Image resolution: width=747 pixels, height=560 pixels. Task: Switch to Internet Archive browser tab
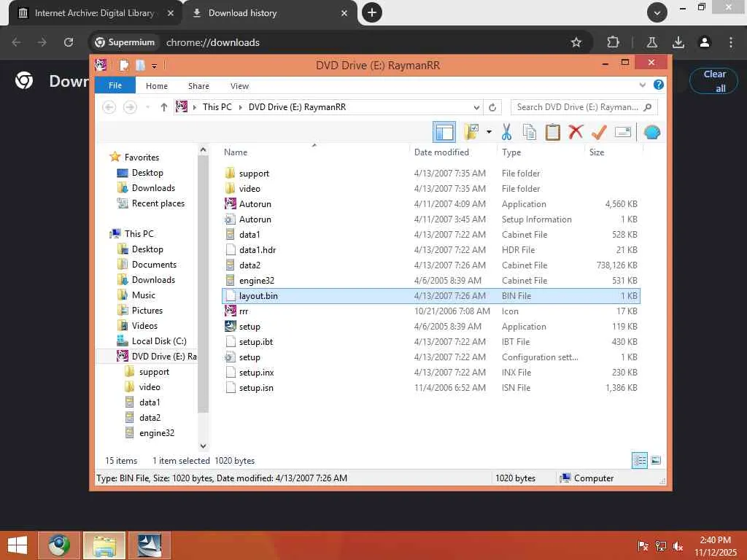point(94,13)
